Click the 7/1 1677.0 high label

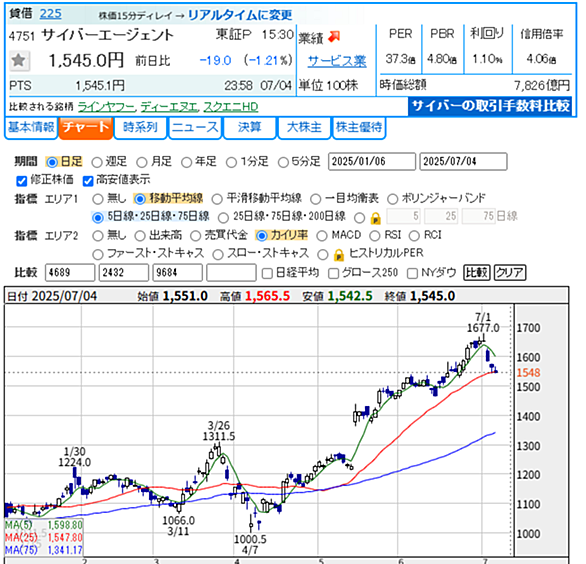click(483, 323)
